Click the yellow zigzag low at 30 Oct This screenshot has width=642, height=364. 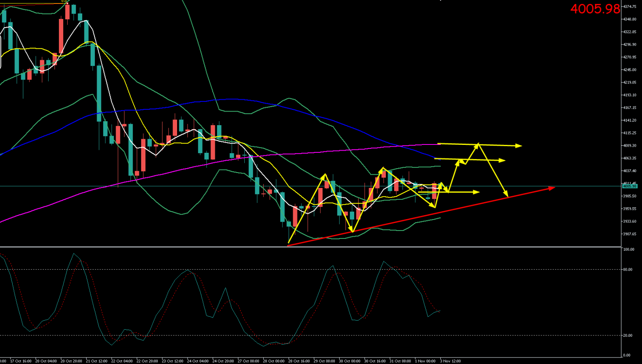(x=352, y=231)
